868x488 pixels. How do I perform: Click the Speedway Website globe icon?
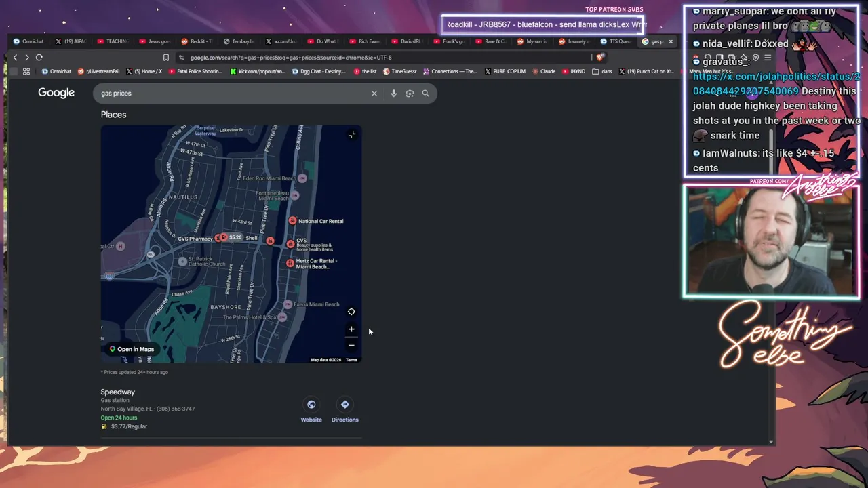point(311,405)
